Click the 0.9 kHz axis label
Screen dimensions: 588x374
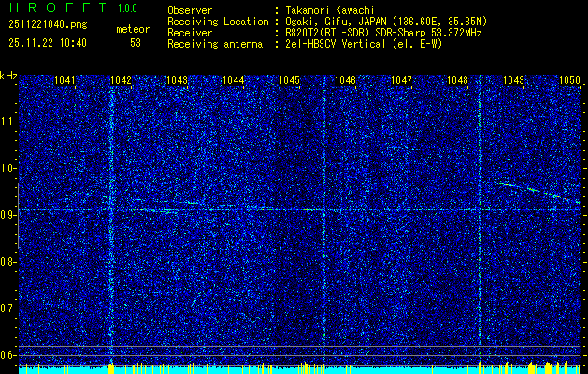[x=7, y=215]
